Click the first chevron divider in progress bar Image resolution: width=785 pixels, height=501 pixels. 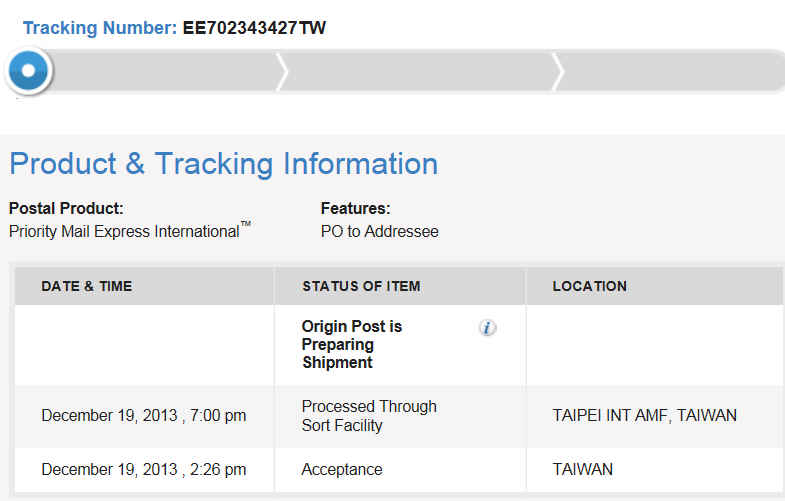(282, 72)
